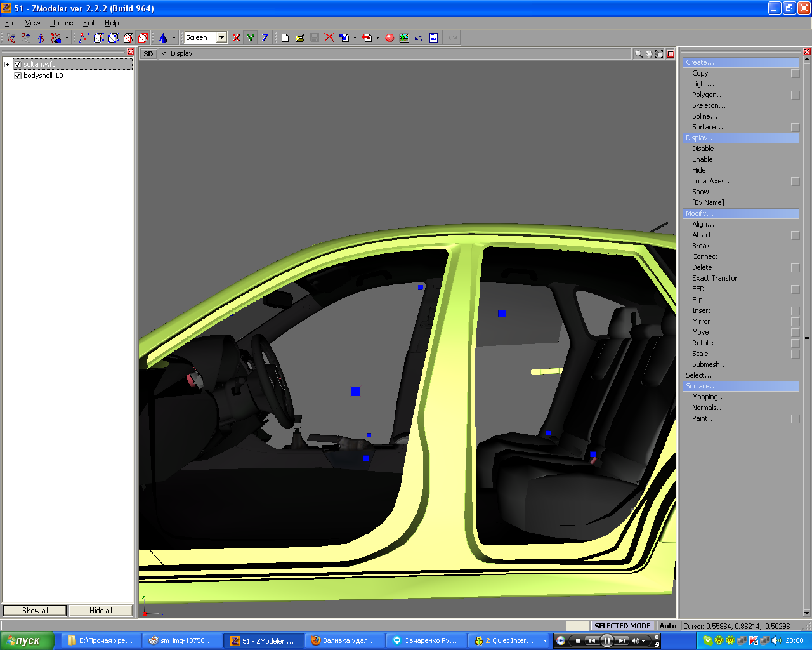Click the undo arrow icon
This screenshot has width=812, height=650.
[419, 38]
